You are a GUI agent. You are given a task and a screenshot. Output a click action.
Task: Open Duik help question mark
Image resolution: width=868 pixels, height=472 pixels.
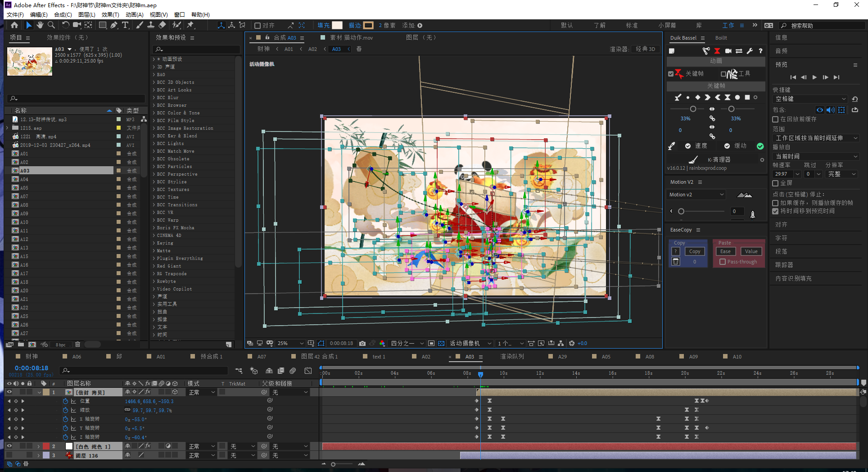tap(760, 51)
